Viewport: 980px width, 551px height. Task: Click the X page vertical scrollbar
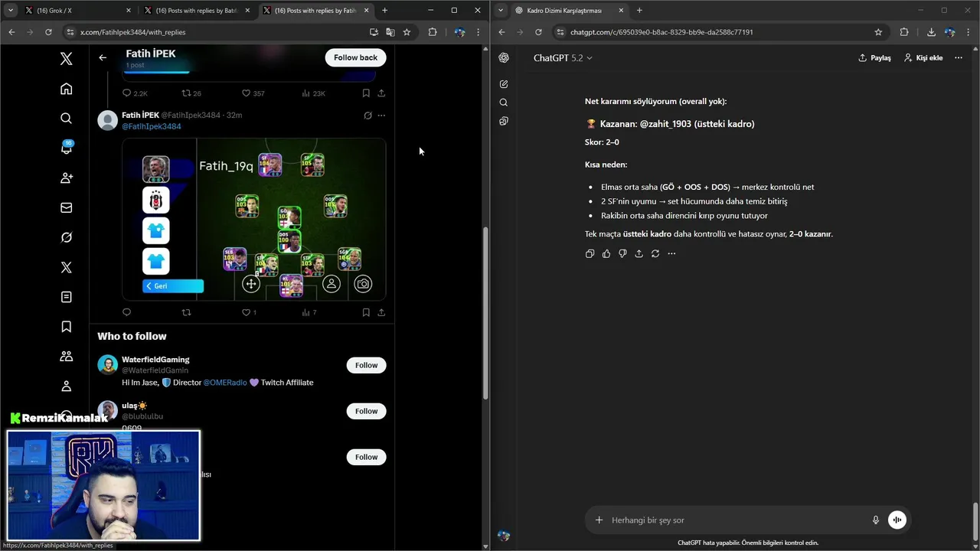pyautogui.click(x=485, y=314)
